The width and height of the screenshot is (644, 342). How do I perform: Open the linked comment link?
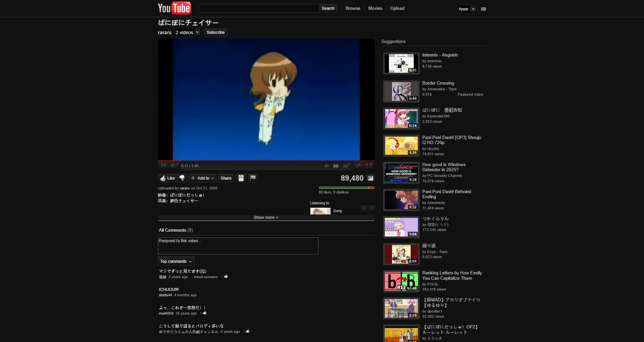[205, 277]
